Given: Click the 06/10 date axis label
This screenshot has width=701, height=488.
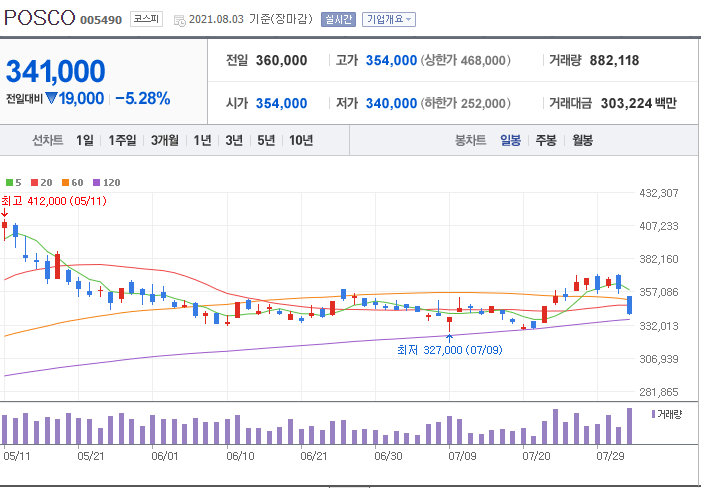Looking at the screenshot, I should 240,456.
